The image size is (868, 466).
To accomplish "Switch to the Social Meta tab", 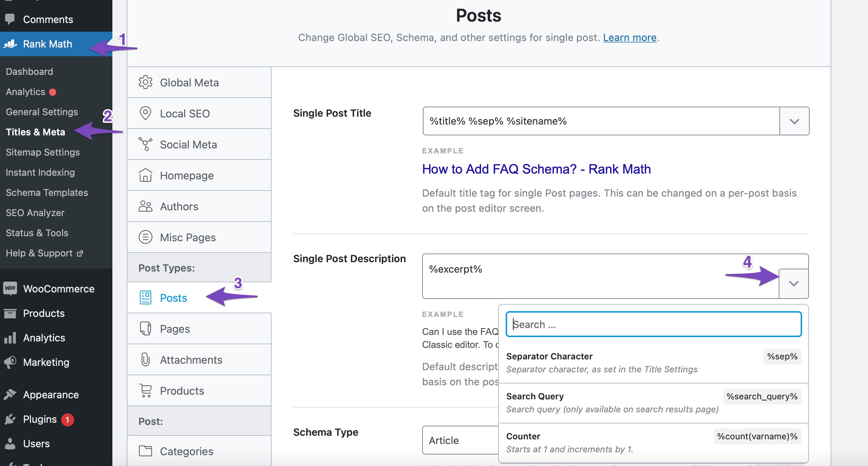I will 199,144.
